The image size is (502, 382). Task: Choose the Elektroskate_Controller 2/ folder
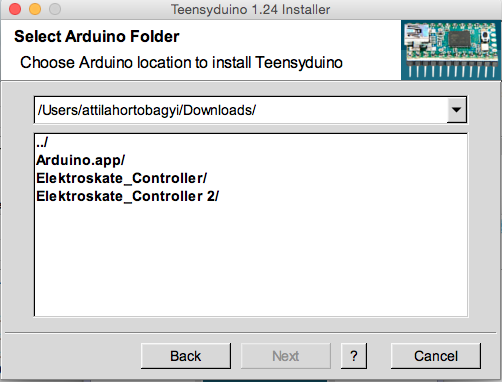coord(128,196)
